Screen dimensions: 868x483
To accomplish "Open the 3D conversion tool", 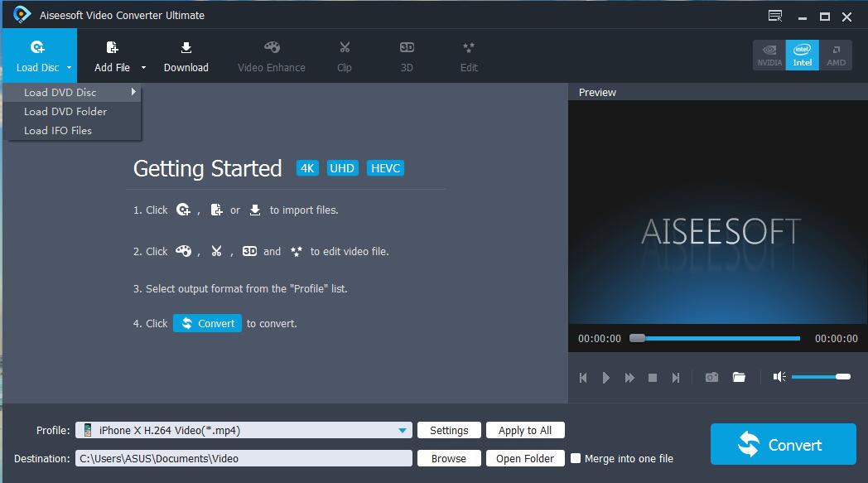I will point(406,56).
